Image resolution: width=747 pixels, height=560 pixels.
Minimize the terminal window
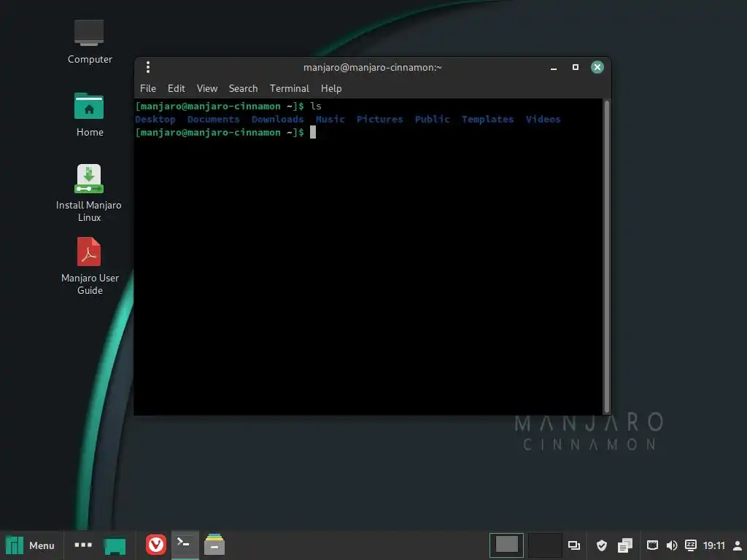click(x=554, y=68)
